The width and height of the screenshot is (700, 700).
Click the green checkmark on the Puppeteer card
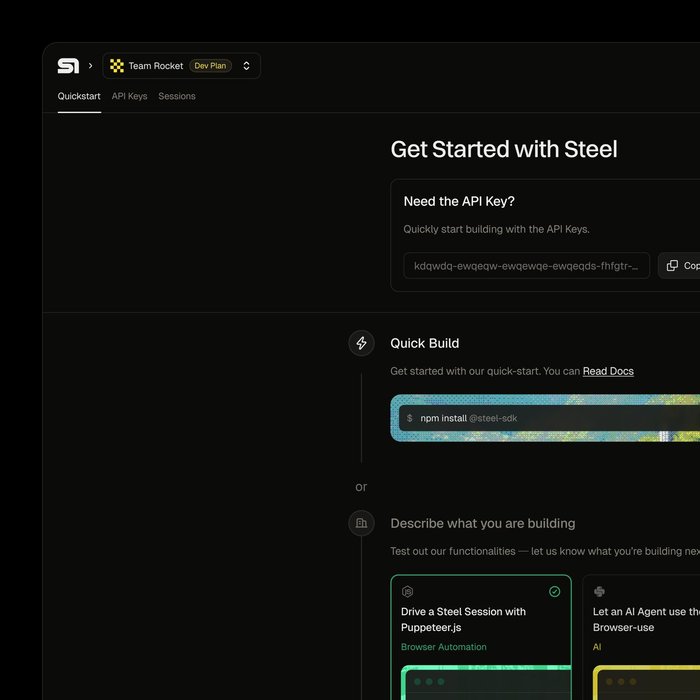pos(554,592)
